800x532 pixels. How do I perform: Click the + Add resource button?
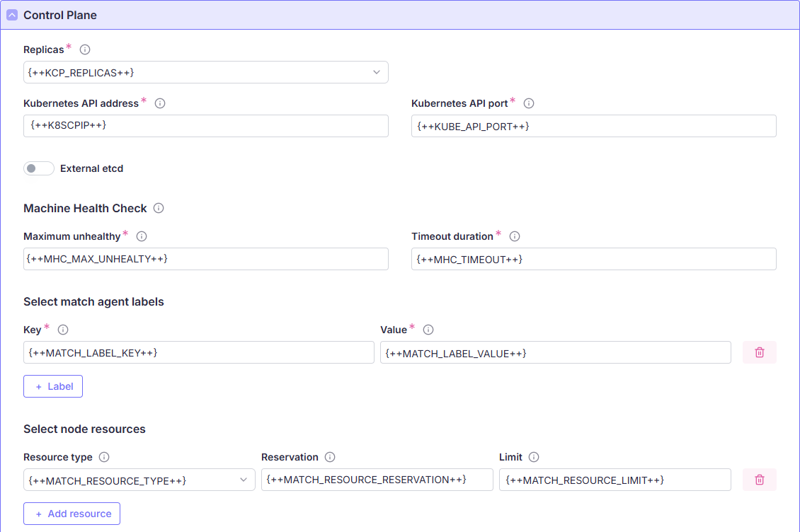pyautogui.click(x=72, y=514)
